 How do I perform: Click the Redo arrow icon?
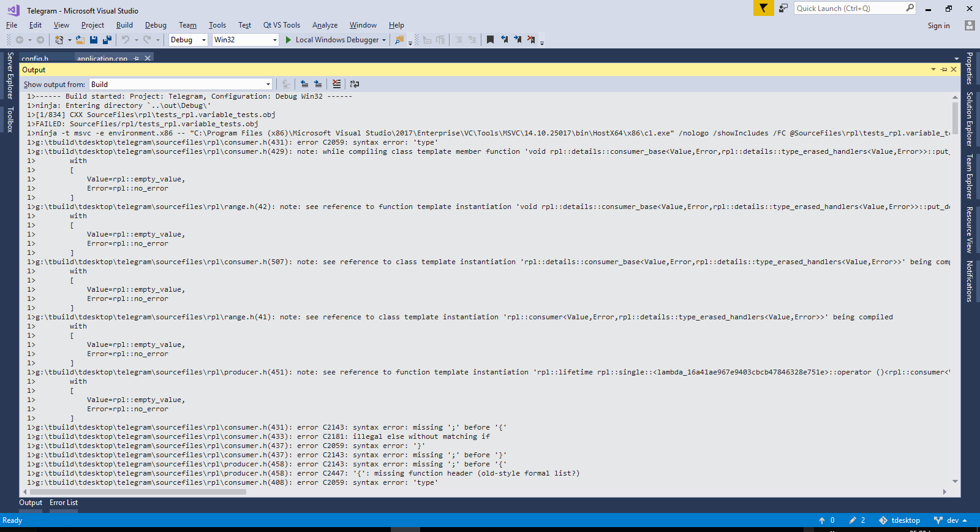pyautogui.click(x=147, y=40)
